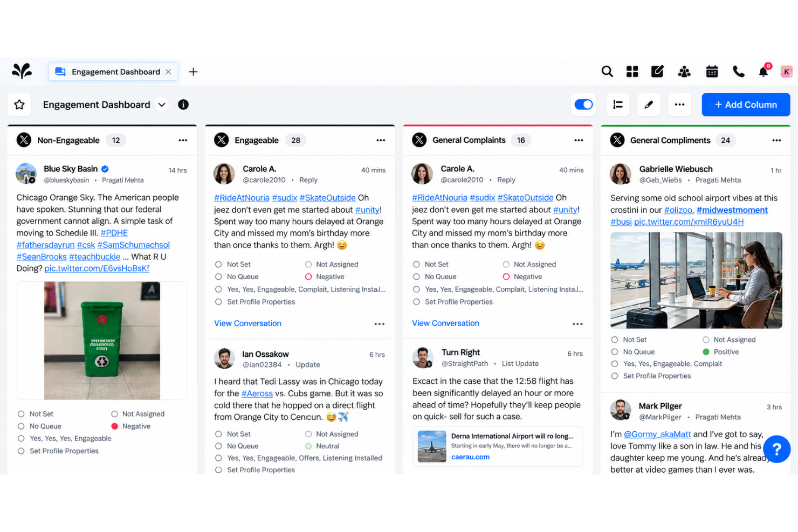Open Engageable column options ellipsis
Screen dimensions: 798x532
381,140
